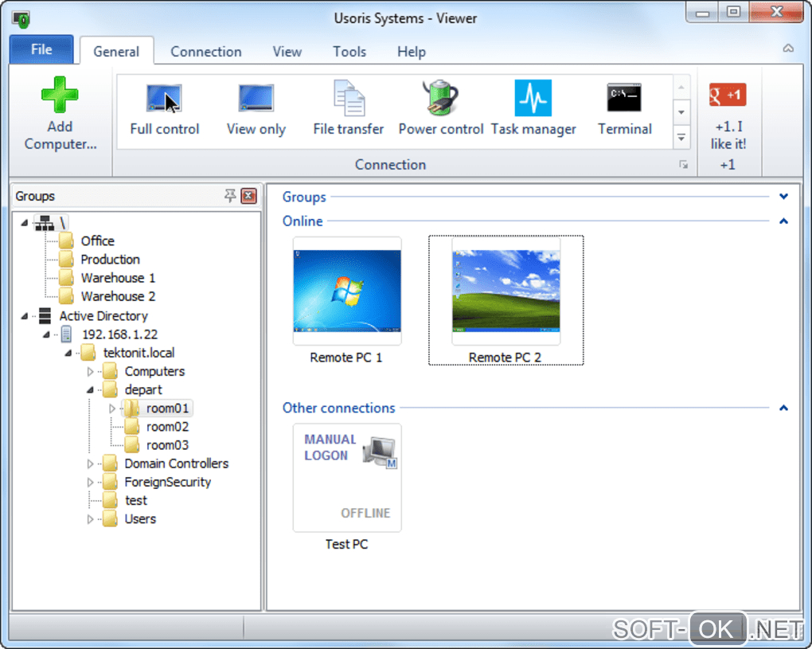
Task: Collapse the network root tree node
Action: [24, 223]
